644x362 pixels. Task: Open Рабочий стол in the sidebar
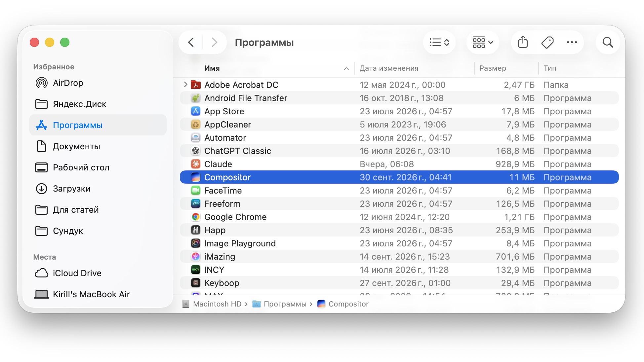98,167
